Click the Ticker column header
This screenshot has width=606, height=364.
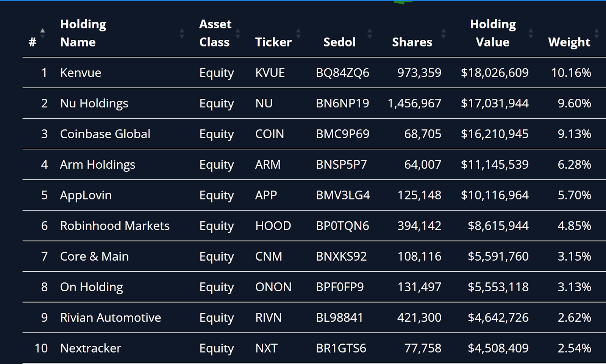pyautogui.click(x=273, y=42)
